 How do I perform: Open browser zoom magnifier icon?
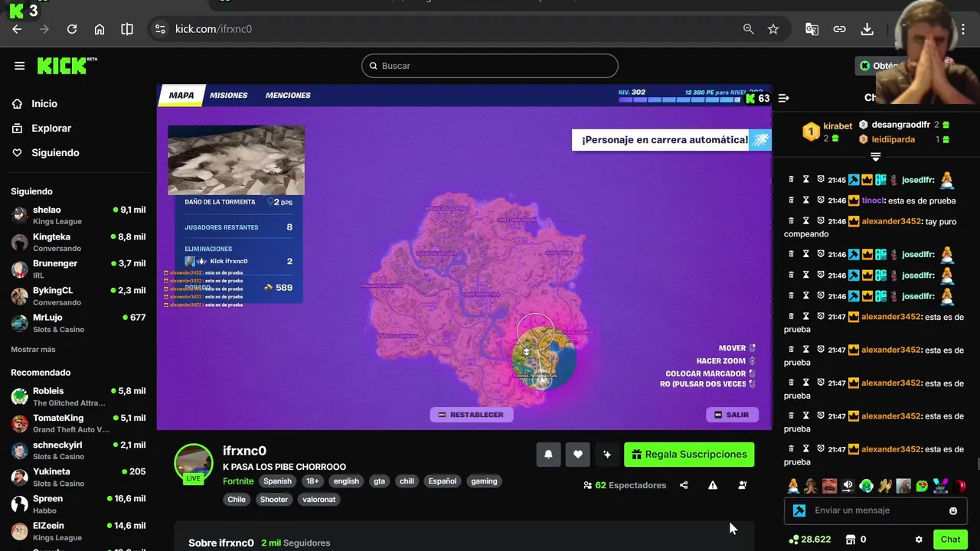(x=748, y=29)
